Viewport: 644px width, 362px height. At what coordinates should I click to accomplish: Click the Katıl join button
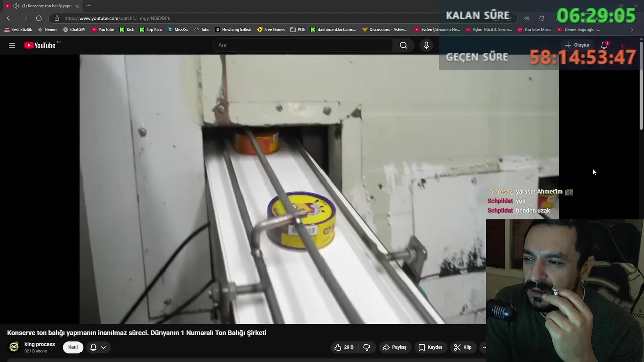point(73,347)
